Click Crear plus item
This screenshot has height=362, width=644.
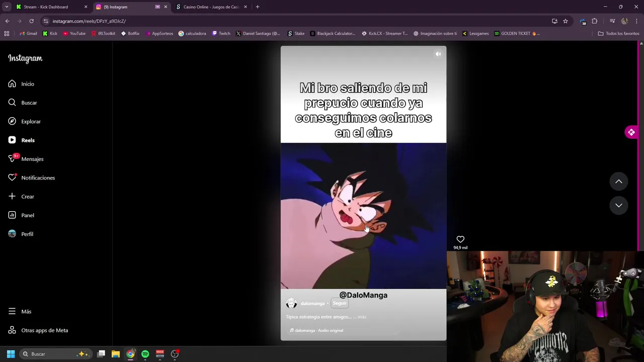21,197
